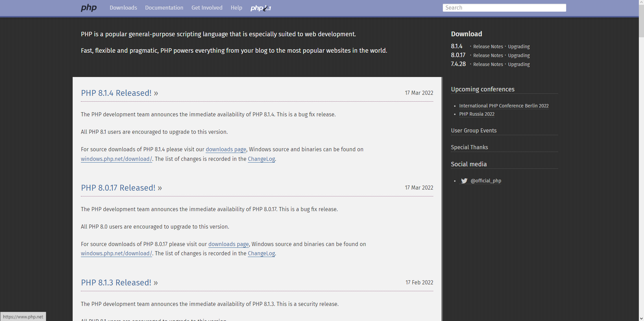Open Release Notes for 8.0.17

488,55
